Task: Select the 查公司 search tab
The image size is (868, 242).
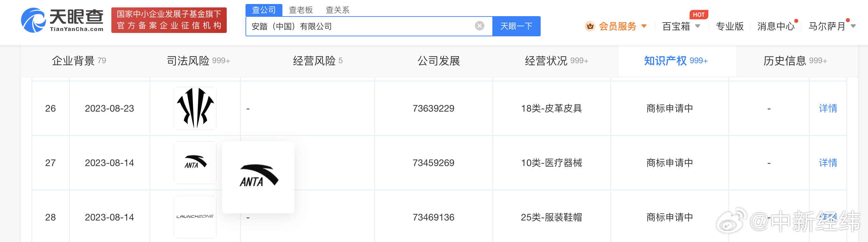Action: tap(264, 10)
